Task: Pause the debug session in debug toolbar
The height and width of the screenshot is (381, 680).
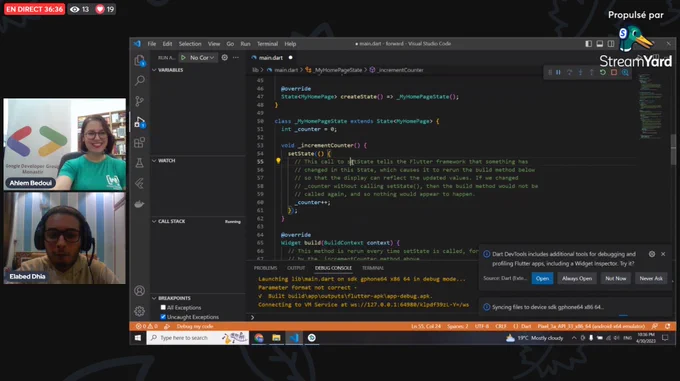Action: pos(558,72)
